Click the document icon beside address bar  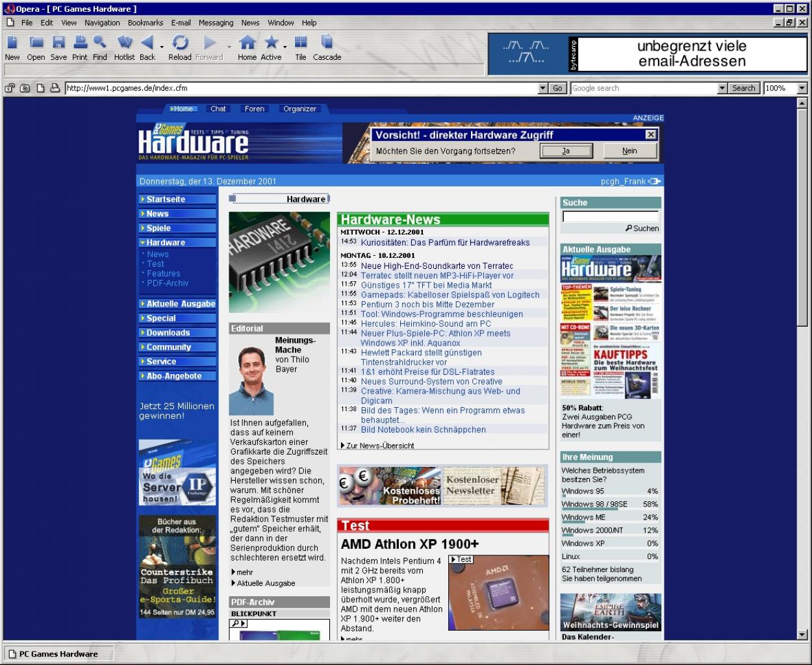[x=40, y=88]
